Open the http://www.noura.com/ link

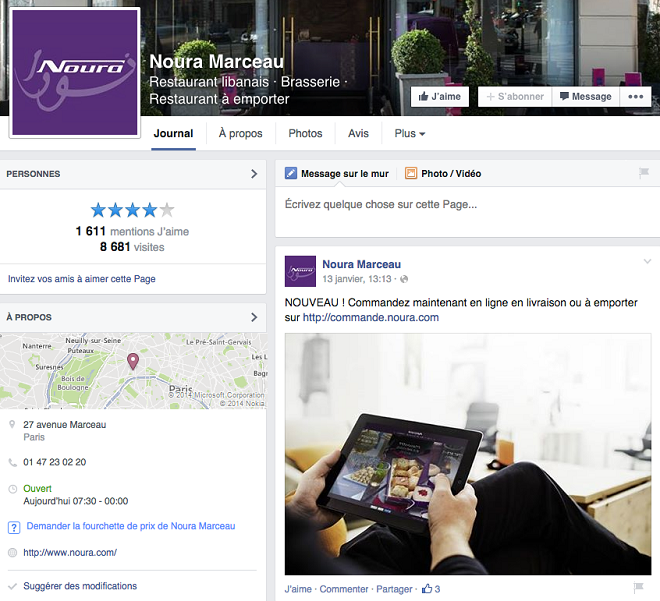coord(70,553)
